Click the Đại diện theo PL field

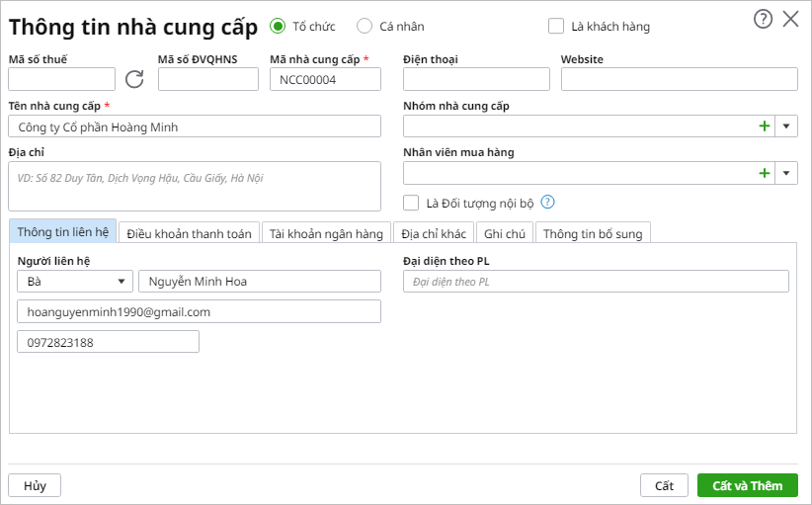point(596,282)
